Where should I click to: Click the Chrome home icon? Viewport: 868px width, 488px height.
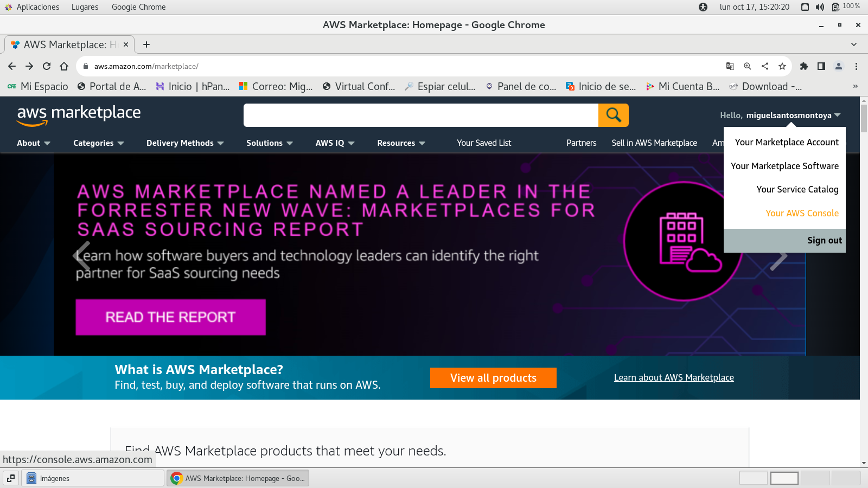point(64,66)
